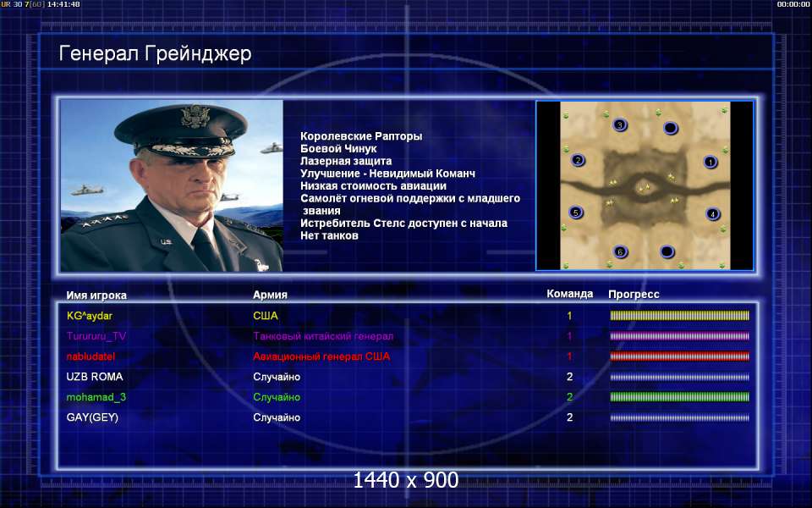
Task: Click 'Случайно' in the UZB ROMA row
Action: click(277, 377)
